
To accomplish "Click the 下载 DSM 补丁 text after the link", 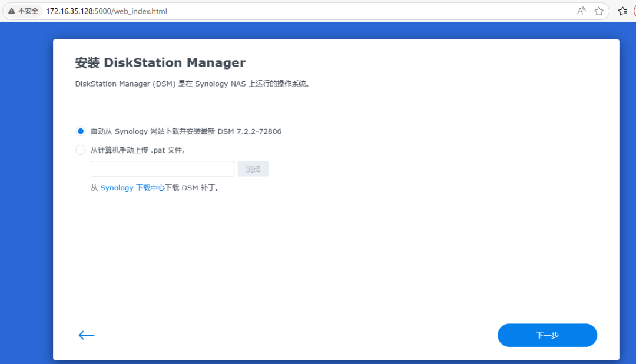I will point(192,188).
